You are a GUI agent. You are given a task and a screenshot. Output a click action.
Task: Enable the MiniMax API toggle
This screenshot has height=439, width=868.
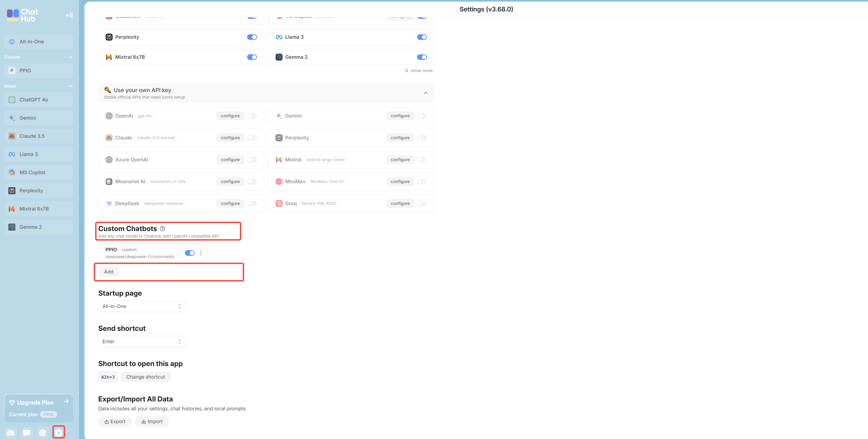coord(422,182)
